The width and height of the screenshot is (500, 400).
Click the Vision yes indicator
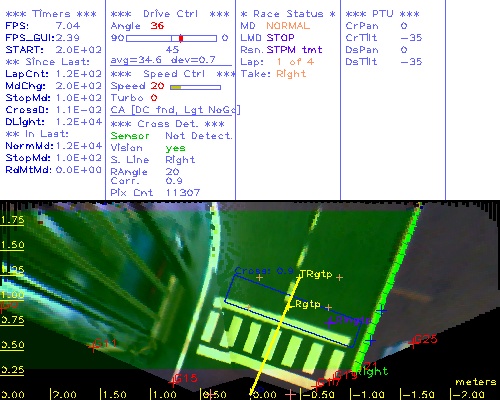tap(148, 148)
